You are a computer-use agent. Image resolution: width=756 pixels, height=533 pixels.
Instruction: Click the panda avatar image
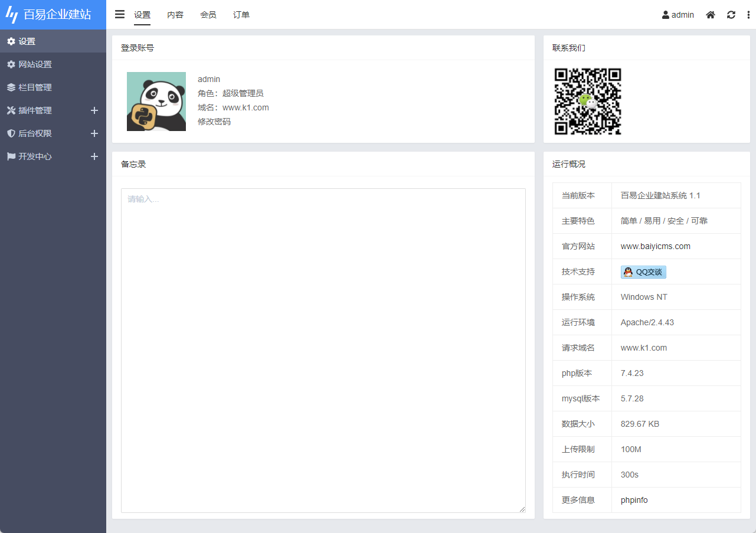click(x=156, y=101)
